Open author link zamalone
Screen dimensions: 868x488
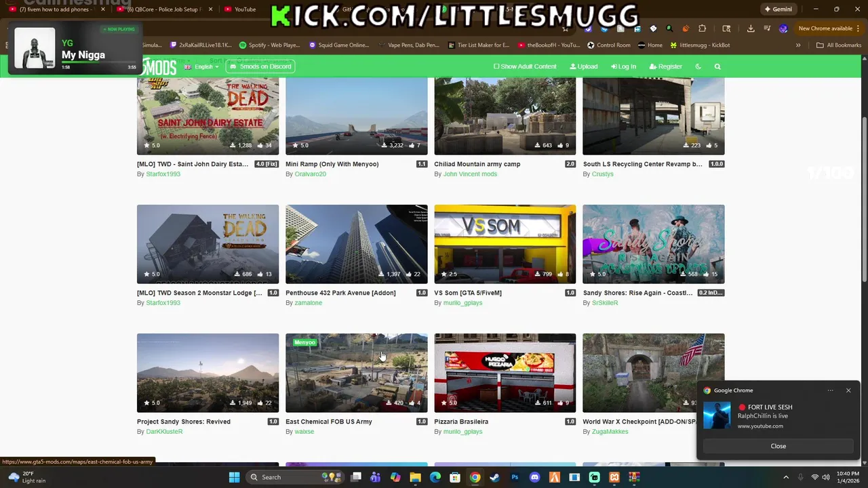[309, 303]
